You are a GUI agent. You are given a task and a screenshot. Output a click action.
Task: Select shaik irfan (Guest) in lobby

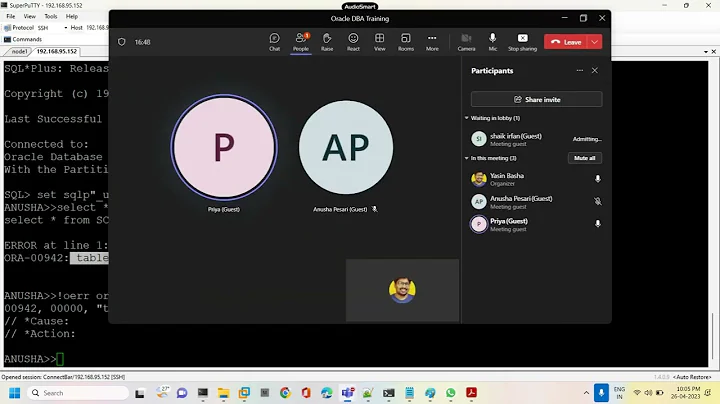coord(536,139)
